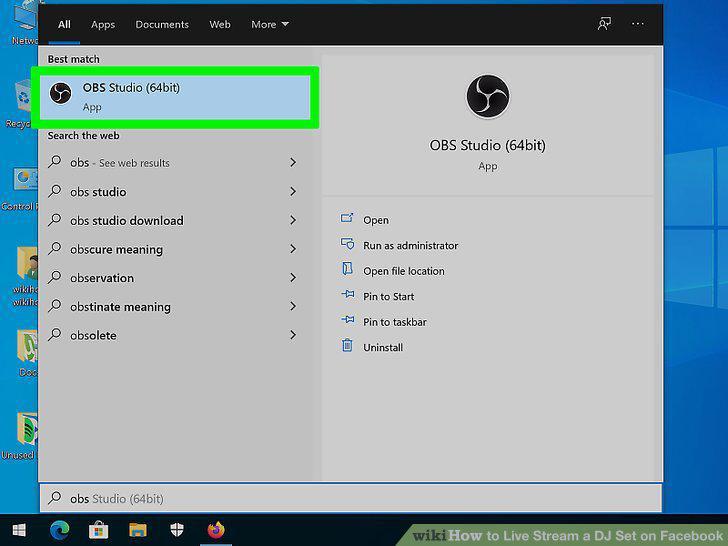728x546 pixels.
Task: Click the magnifier icon next to 'observation'
Action: pos(55,277)
